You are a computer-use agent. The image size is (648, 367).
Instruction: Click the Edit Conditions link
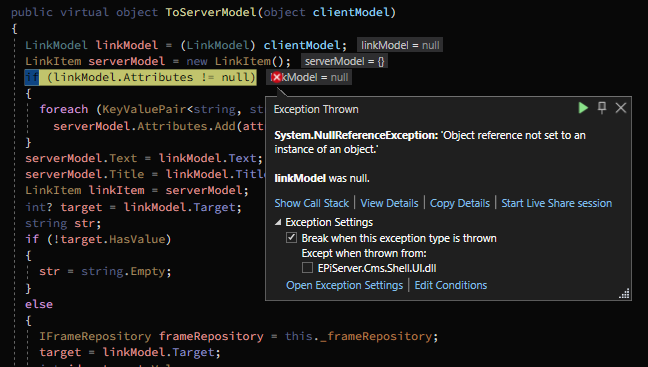450,285
